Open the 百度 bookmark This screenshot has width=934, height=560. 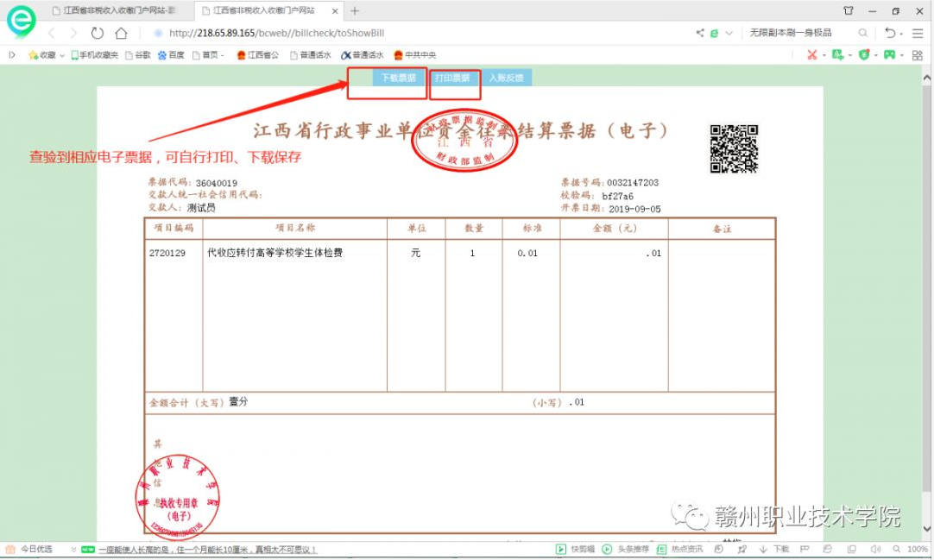pos(171,55)
